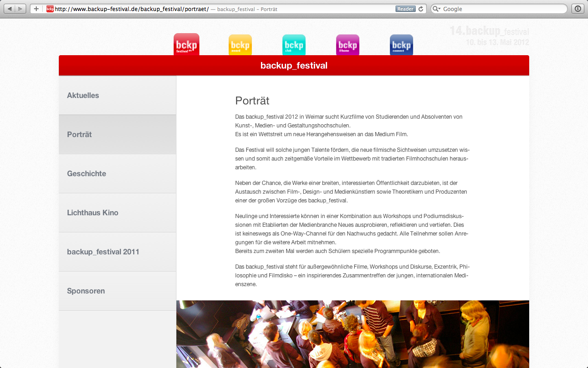The height and width of the screenshot is (368, 588).
Task: Open the blue bckp connect icon
Action: tap(401, 45)
